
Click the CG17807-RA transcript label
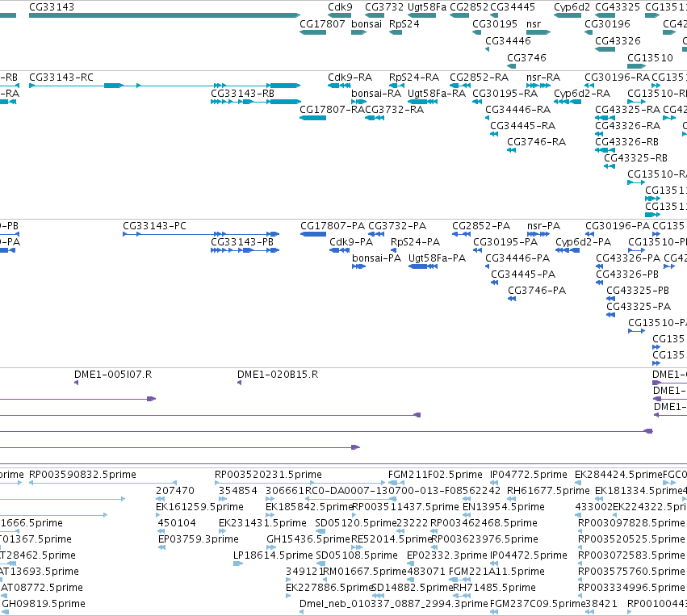(x=332, y=110)
